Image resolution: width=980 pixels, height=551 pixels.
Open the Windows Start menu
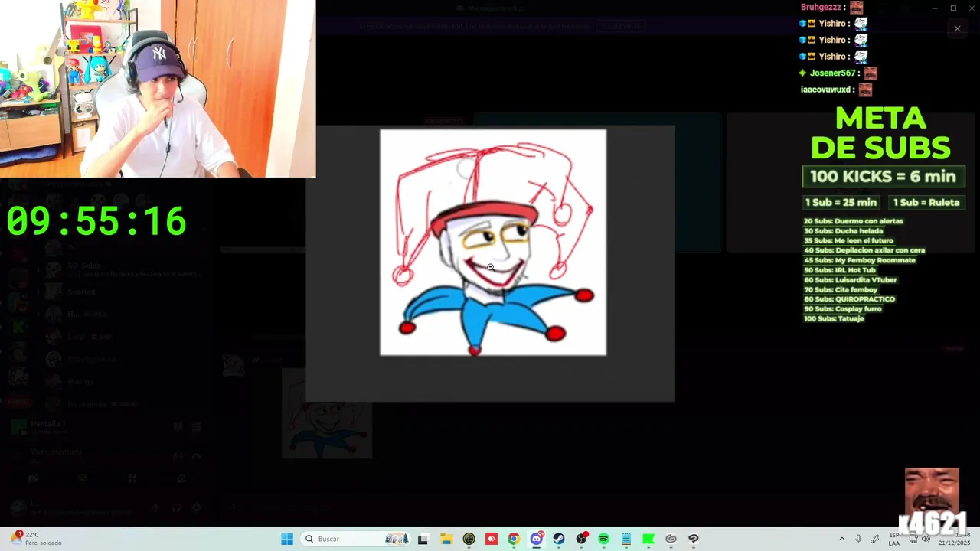(x=287, y=539)
